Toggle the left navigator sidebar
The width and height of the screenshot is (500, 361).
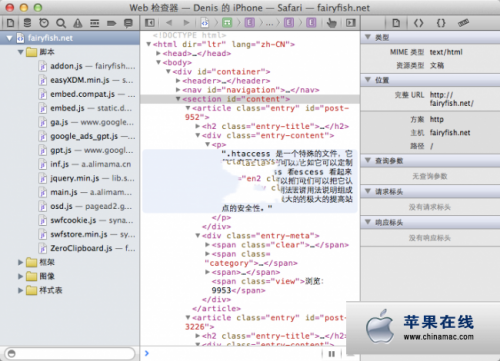[x=150, y=23]
